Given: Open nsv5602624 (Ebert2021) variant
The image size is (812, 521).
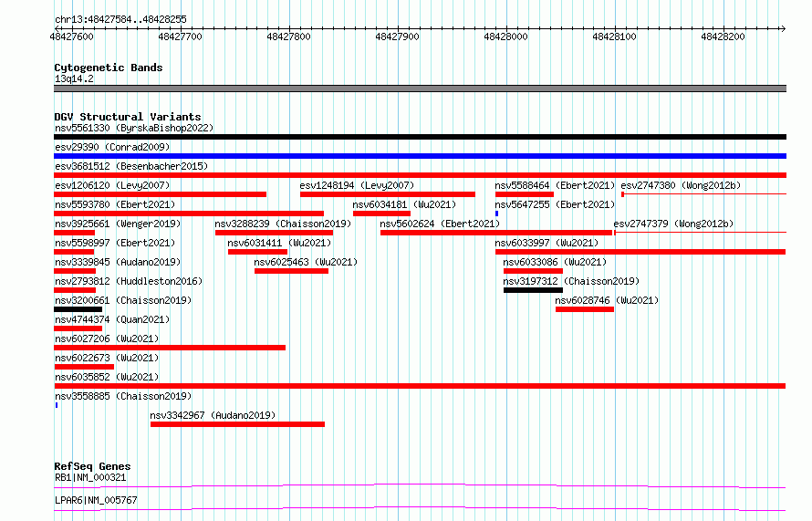Looking at the screenshot, I should pos(440,224).
